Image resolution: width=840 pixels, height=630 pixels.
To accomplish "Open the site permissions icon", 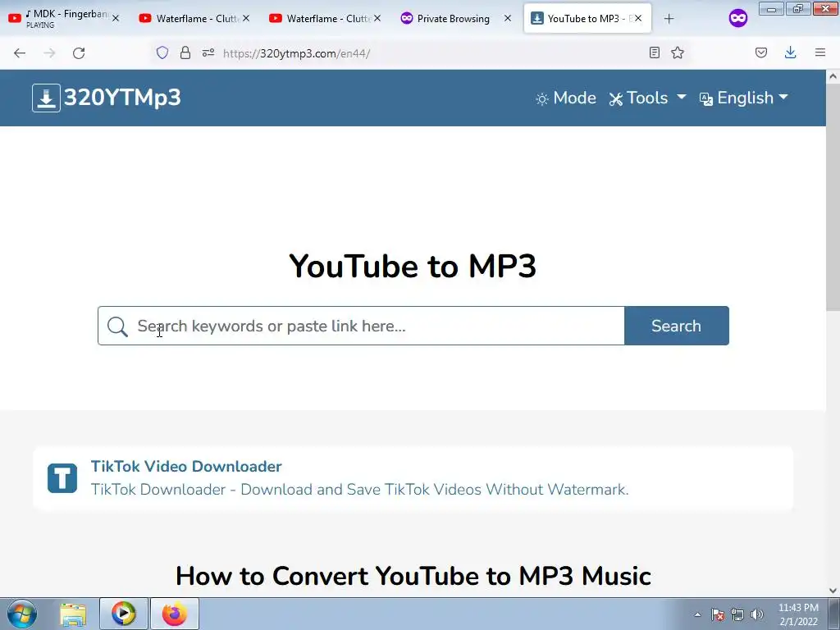I will 208,52.
